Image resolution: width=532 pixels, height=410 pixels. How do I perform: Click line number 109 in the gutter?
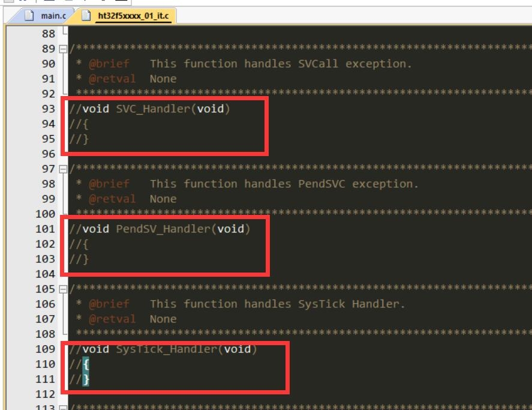click(45, 349)
